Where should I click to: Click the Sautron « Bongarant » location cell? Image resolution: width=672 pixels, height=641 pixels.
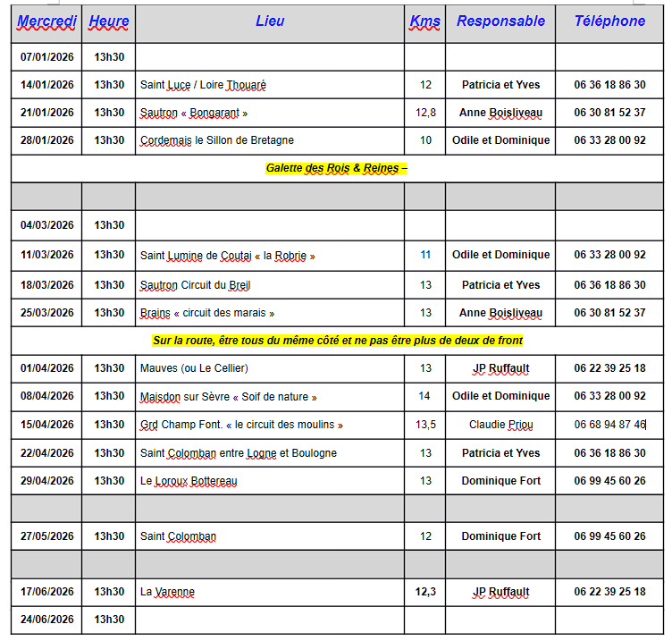(194, 113)
